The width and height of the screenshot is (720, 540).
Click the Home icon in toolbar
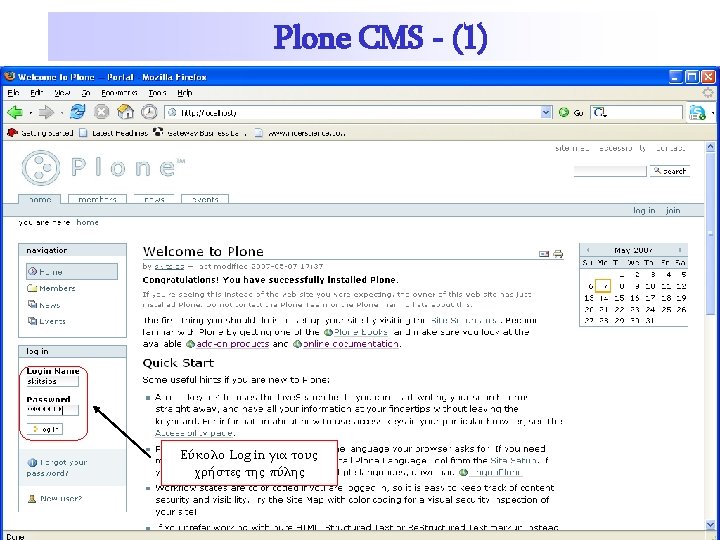click(125, 112)
